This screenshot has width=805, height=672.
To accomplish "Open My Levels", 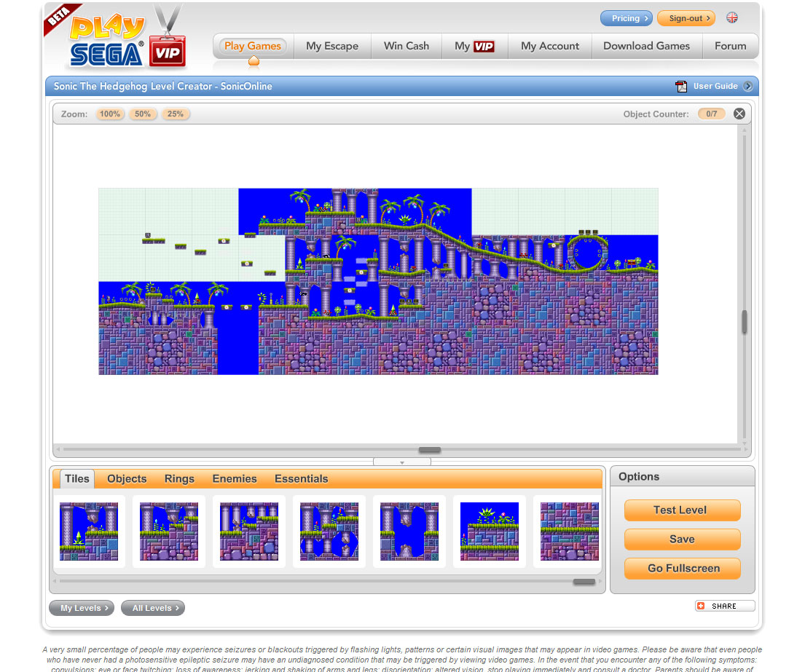I will [82, 608].
